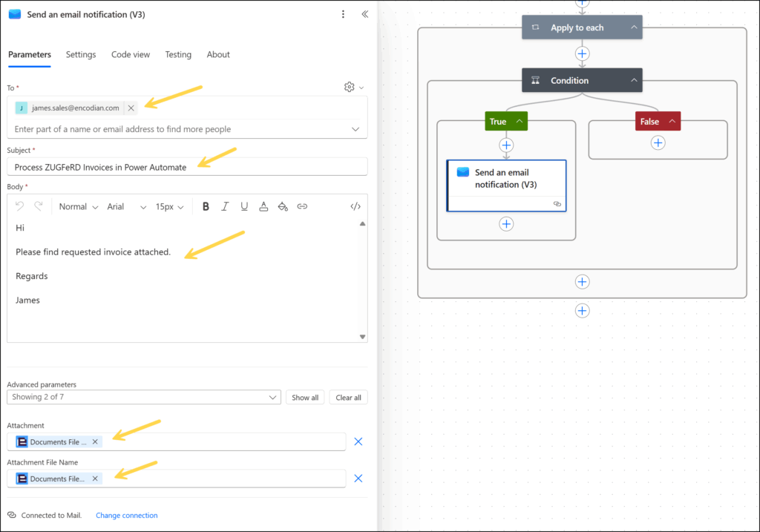This screenshot has width=760, height=532.
Task: Redo the body edit
Action: click(x=39, y=206)
